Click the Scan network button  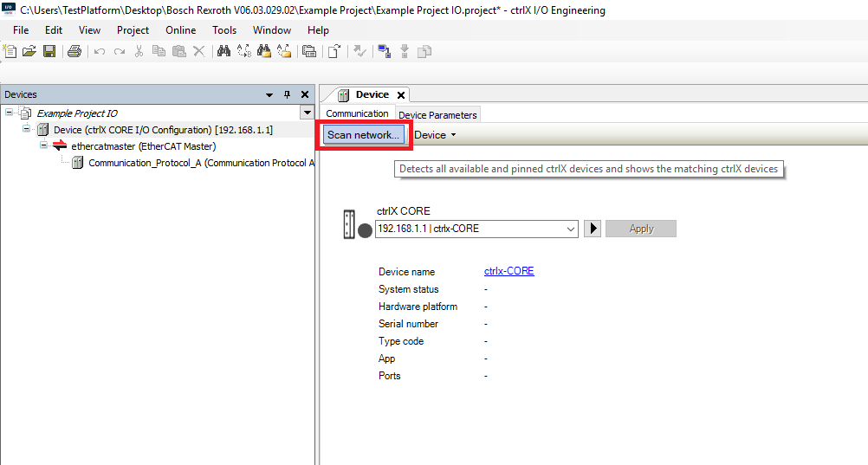pyautogui.click(x=363, y=135)
